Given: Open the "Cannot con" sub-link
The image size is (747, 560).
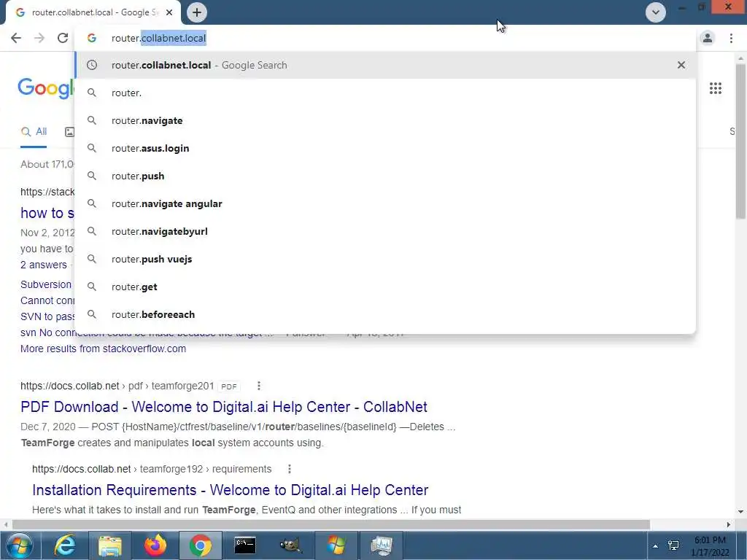Looking at the screenshot, I should (47, 300).
